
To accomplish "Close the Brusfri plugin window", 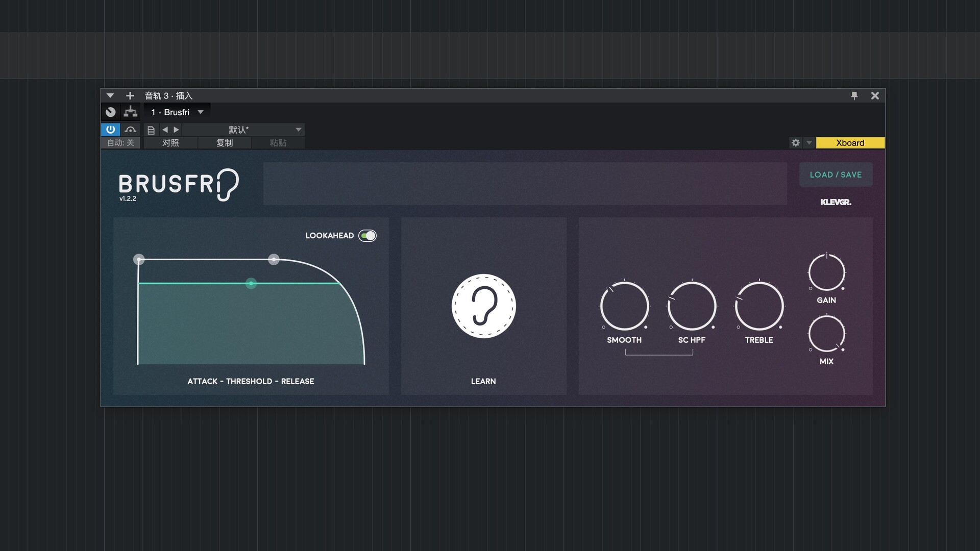I will pyautogui.click(x=875, y=95).
